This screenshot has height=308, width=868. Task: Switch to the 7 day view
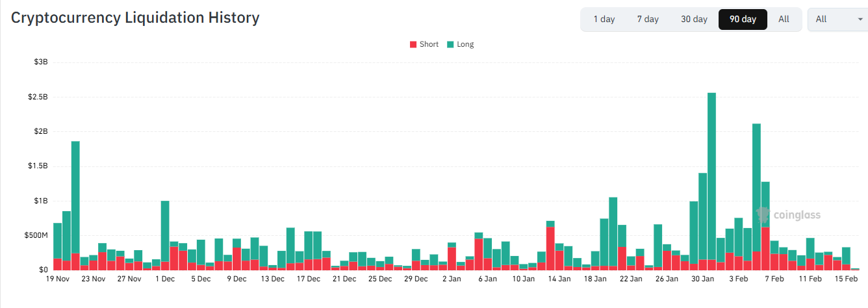click(x=648, y=19)
